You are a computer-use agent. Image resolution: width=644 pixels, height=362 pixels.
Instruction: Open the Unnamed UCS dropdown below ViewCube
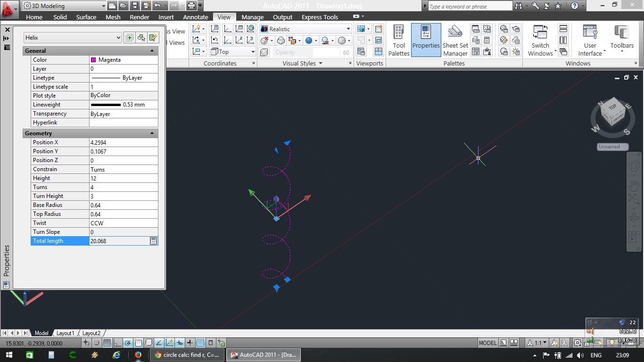click(x=613, y=147)
